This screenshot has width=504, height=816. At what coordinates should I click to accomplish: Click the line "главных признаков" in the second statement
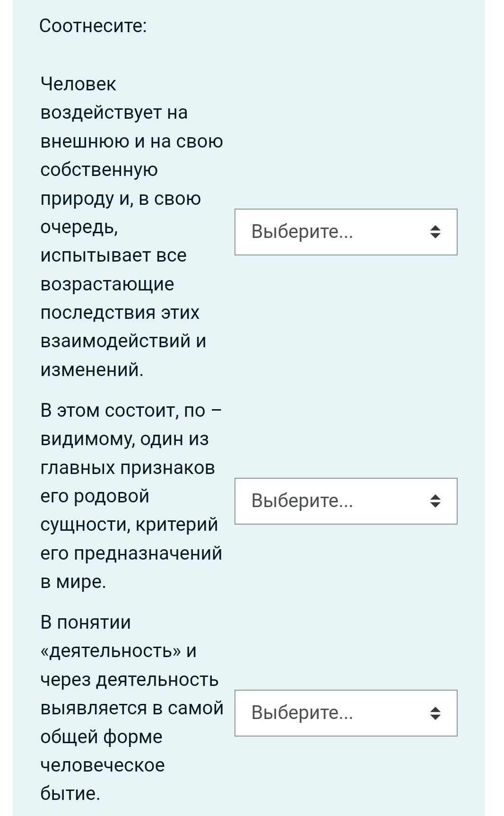(128, 468)
